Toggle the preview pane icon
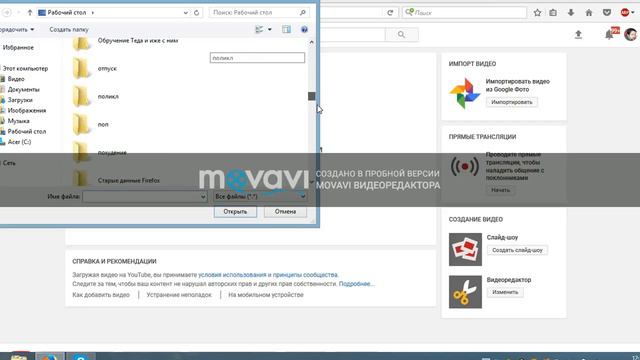Screen dimensions: 640x360 (287, 29)
